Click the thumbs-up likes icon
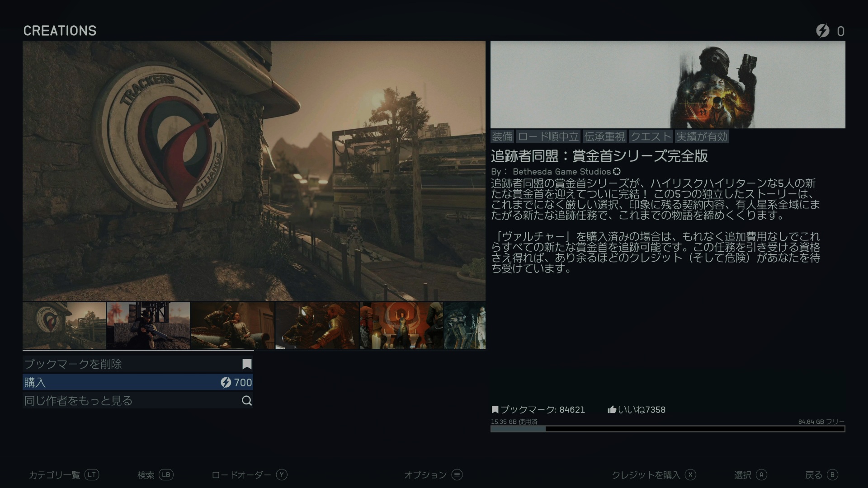Screen dimensions: 868x488 (612, 410)
